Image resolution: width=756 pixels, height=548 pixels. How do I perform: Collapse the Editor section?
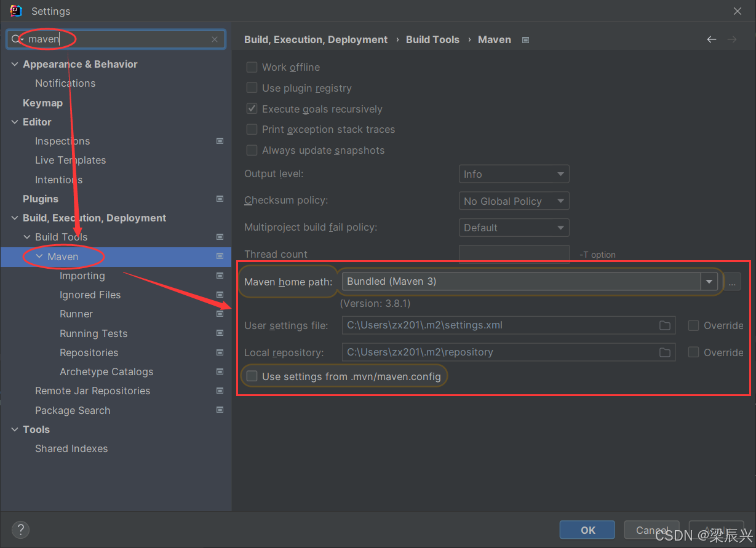(x=15, y=122)
